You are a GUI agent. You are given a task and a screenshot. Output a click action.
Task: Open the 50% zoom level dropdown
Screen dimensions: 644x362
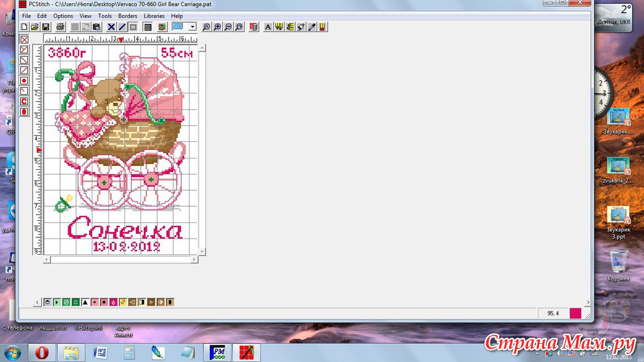click(x=192, y=26)
